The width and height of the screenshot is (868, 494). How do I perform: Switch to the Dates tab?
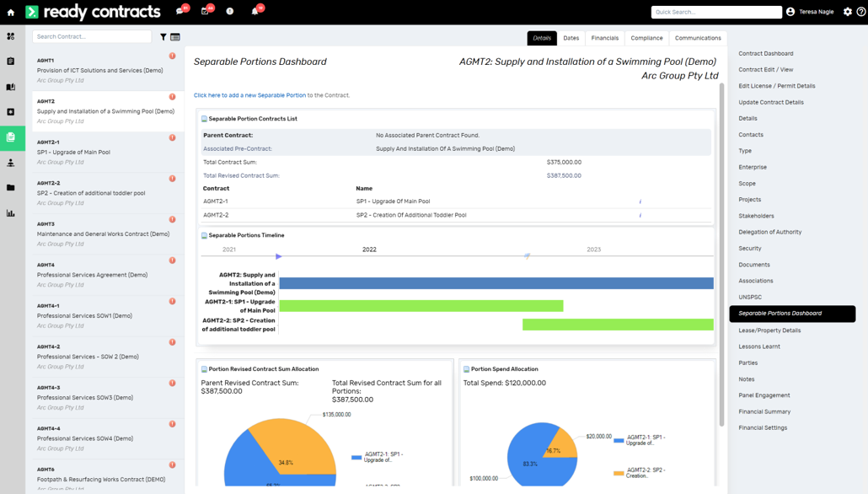(x=571, y=38)
